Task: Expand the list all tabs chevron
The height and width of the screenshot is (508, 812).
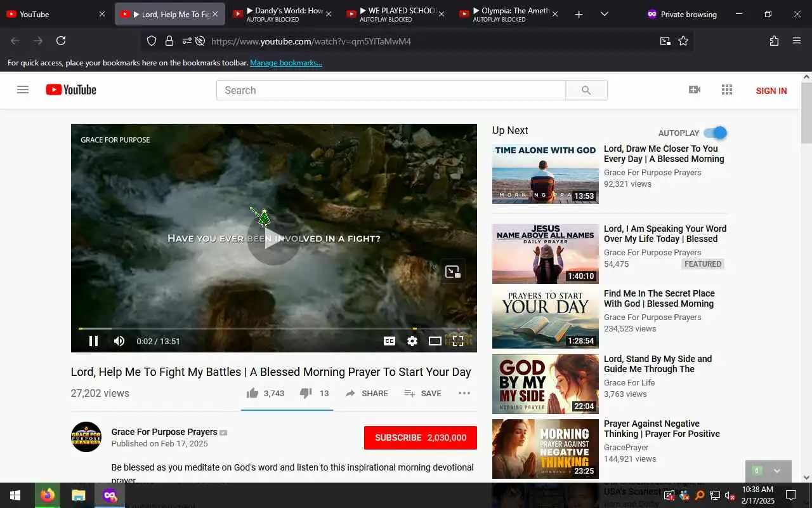Action: coord(604,14)
